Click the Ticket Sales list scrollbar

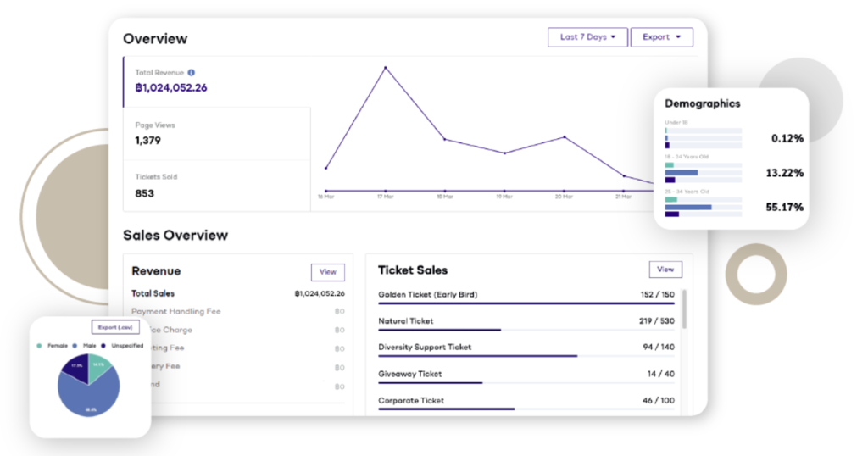pyautogui.click(x=685, y=309)
